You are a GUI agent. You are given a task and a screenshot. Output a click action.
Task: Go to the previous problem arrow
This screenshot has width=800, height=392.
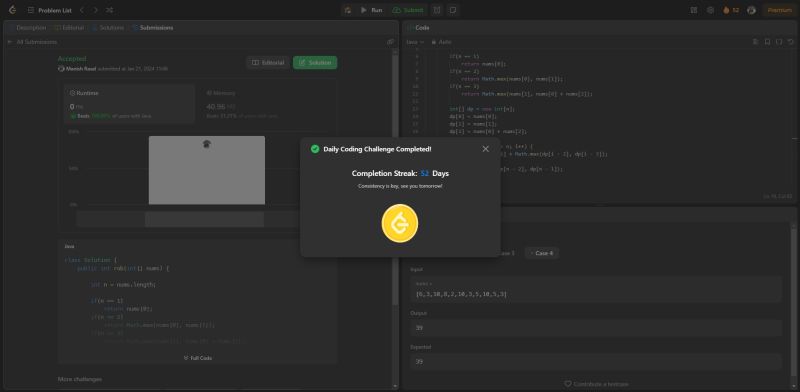click(x=82, y=10)
